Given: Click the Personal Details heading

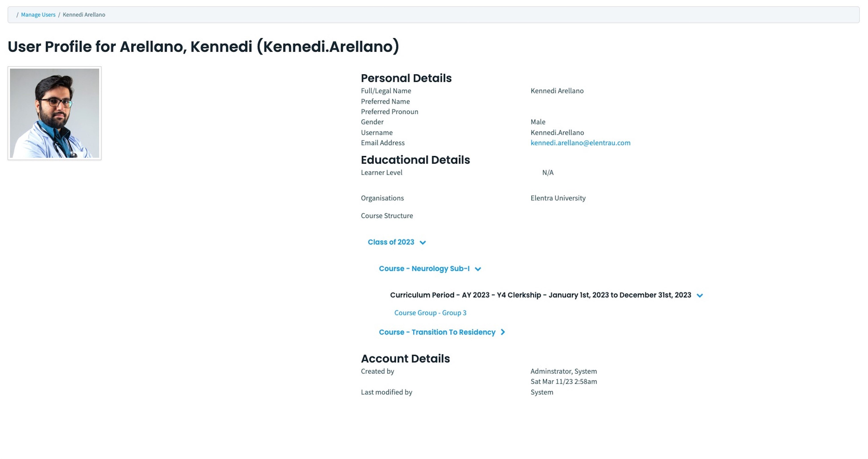Looking at the screenshot, I should point(406,78).
